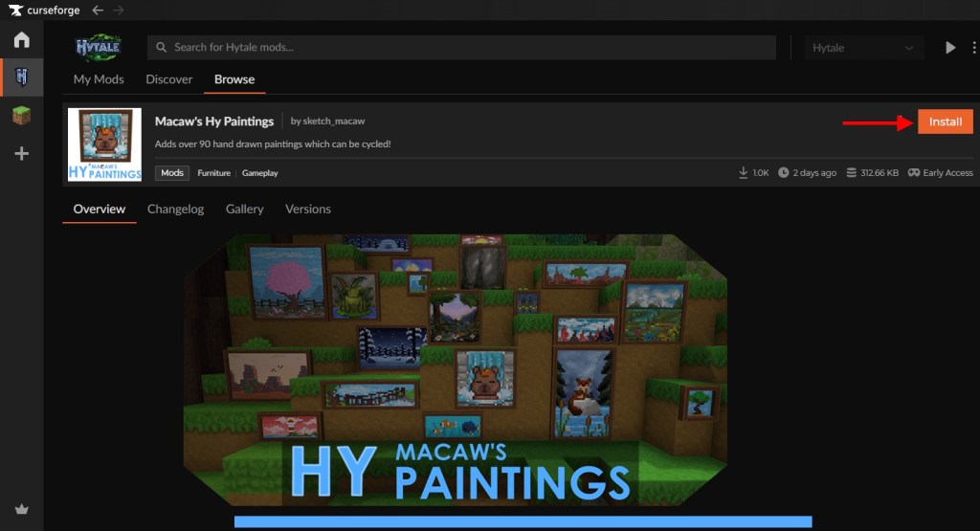Click the download count icon
The image size is (980, 531).
click(743, 172)
